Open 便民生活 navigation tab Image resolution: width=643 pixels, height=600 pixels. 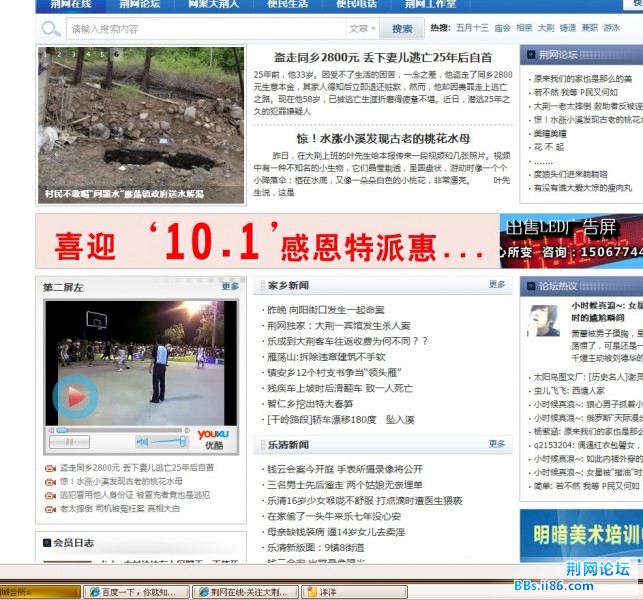click(287, 4)
